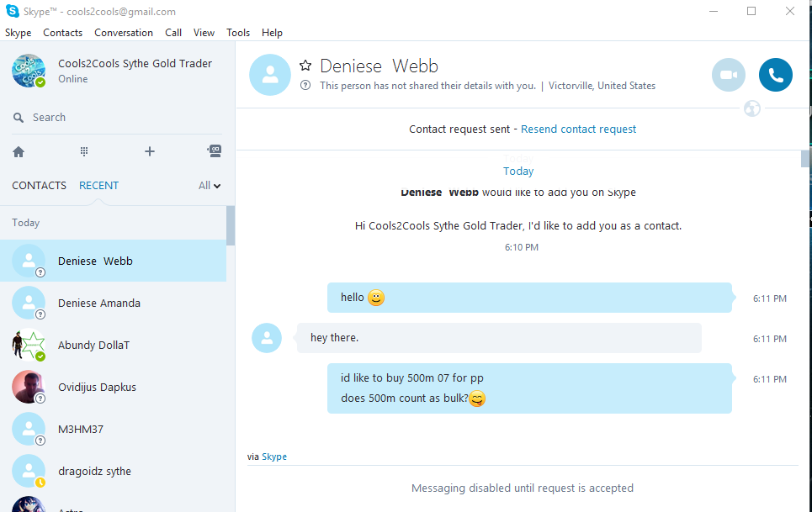Start a video call with Deniese Webb

(729, 75)
